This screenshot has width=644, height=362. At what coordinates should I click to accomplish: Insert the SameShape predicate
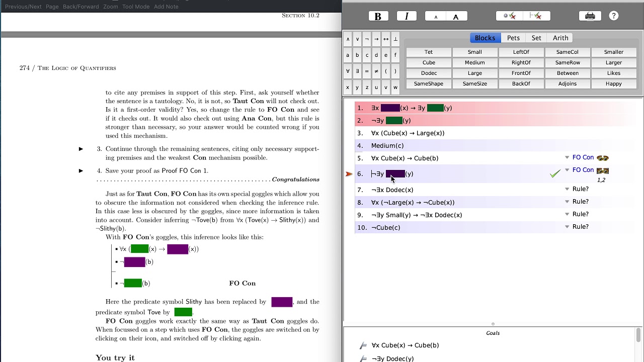429,84
